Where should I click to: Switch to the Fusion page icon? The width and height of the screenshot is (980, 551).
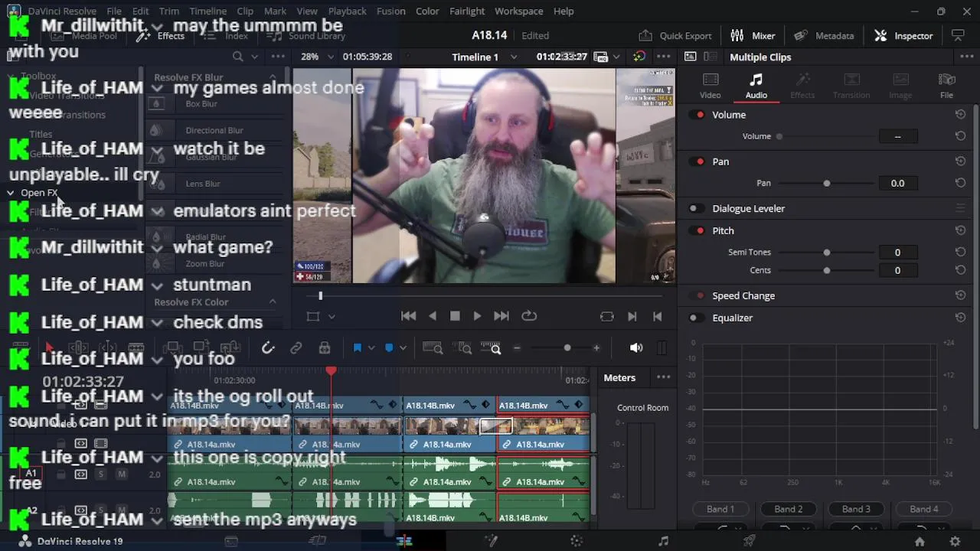(491, 541)
